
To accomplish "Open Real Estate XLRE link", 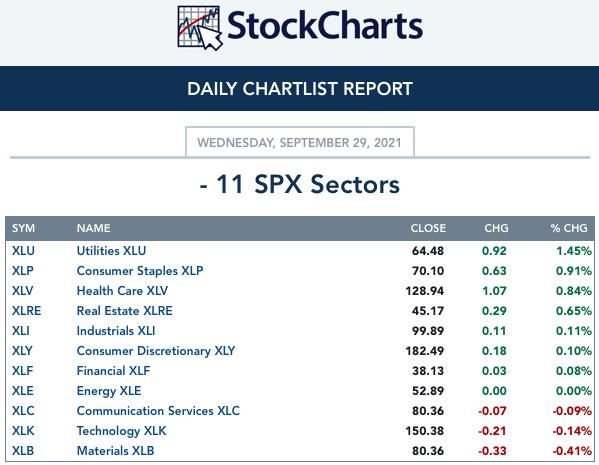I will [125, 311].
